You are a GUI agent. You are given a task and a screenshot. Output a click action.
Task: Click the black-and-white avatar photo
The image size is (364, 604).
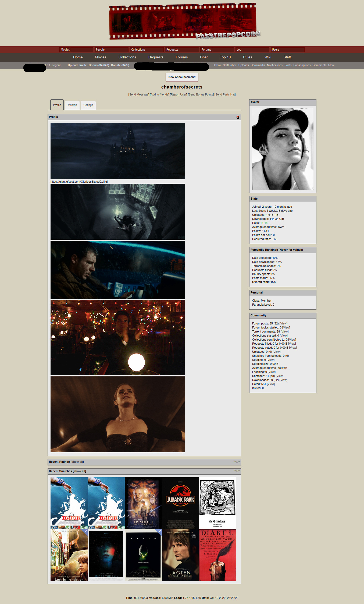tap(283, 149)
